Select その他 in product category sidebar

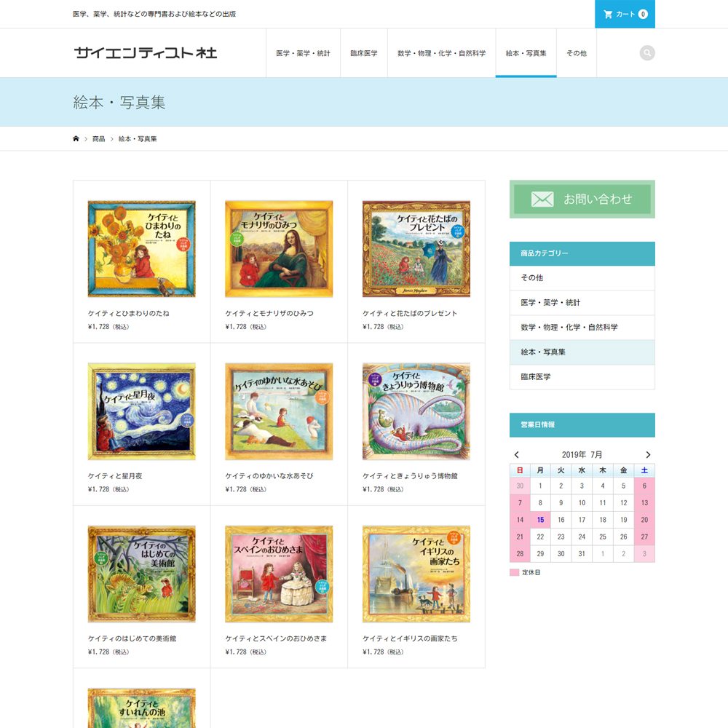pyautogui.click(x=531, y=278)
